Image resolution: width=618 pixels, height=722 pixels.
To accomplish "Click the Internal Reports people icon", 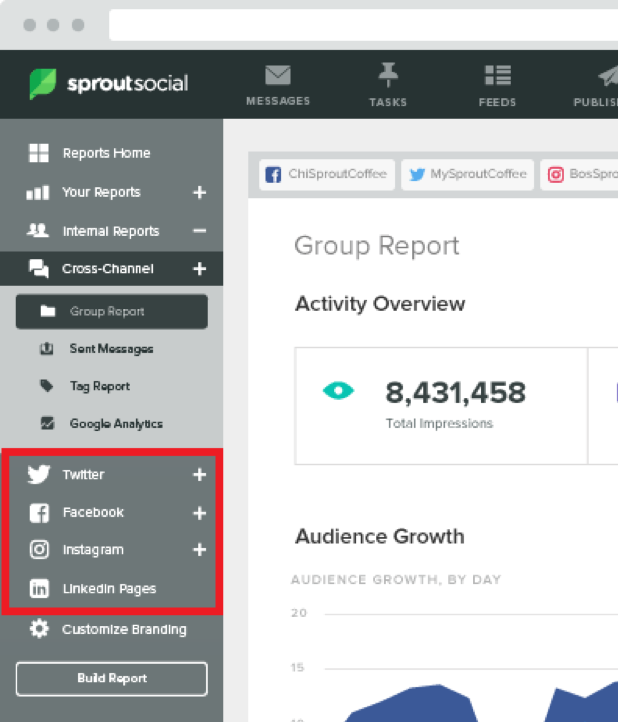I will pos(38,230).
